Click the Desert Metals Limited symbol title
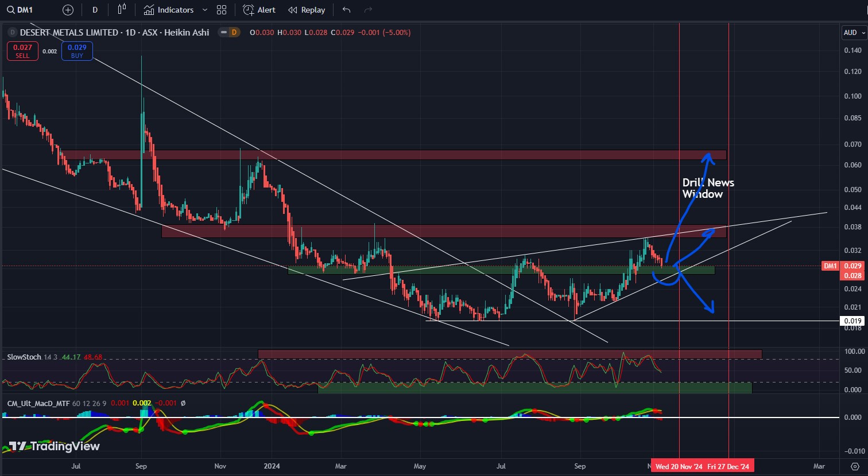Image resolution: width=868 pixels, height=476 pixels. [114, 33]
